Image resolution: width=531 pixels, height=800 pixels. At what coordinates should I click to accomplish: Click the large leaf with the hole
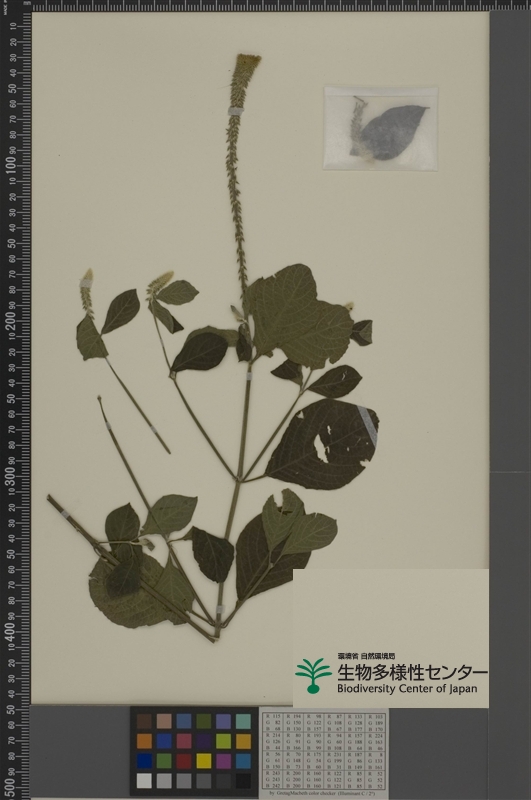coord(322,444)
